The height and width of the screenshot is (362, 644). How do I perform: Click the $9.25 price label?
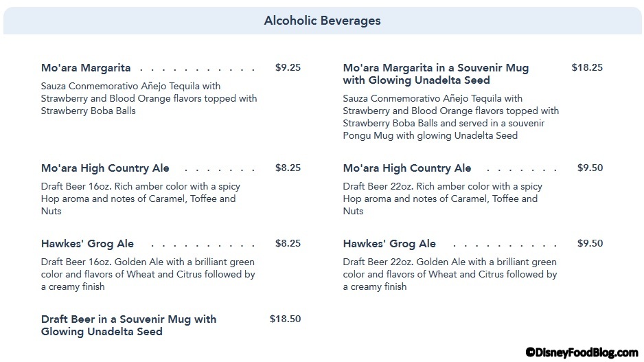pos(288,68)
